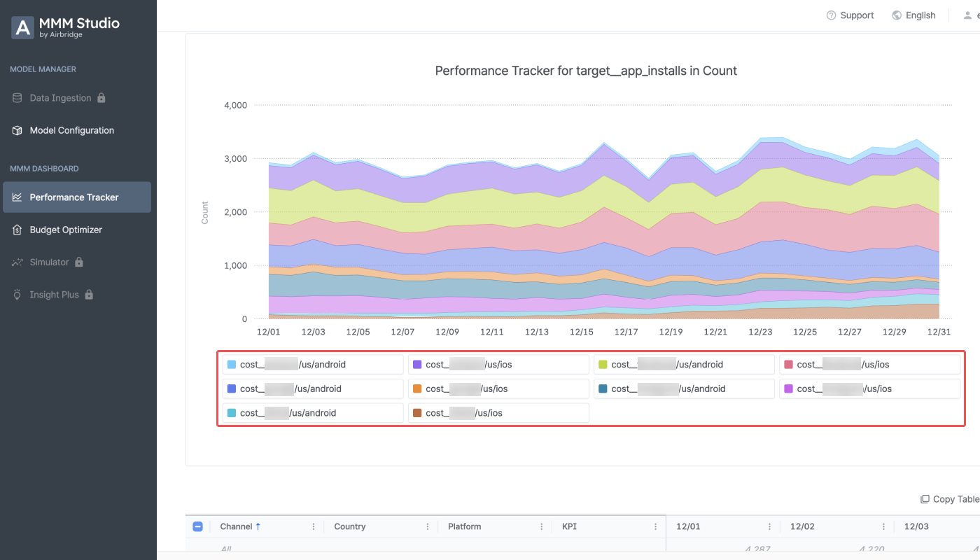Click the MODEL MANAGER section label

coord(43,69)
